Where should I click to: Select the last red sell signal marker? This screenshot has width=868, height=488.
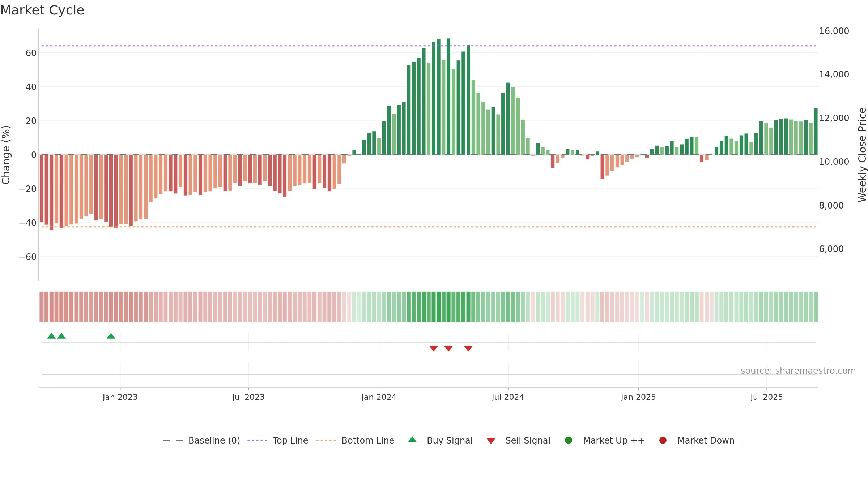pyautogui.click(x=468, y=348)
